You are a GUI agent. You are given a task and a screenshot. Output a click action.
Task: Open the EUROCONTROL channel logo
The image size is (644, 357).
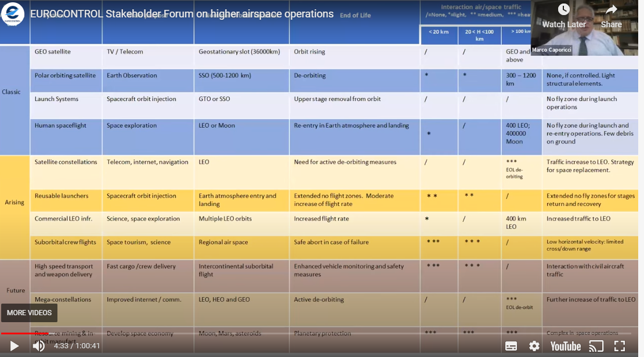coord(12,13)
